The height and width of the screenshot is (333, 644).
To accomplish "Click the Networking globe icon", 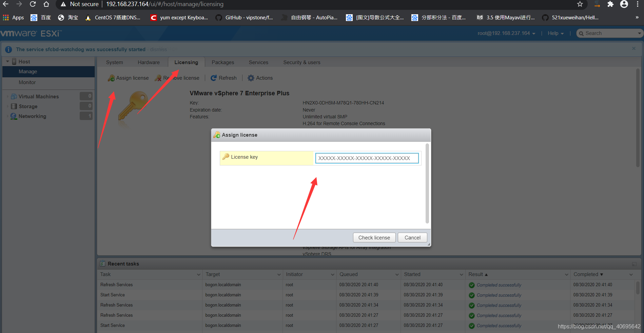I will 14,116.
